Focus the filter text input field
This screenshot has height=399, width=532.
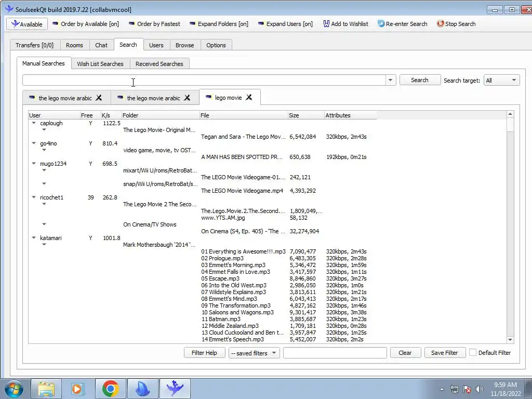pos(335,353)
